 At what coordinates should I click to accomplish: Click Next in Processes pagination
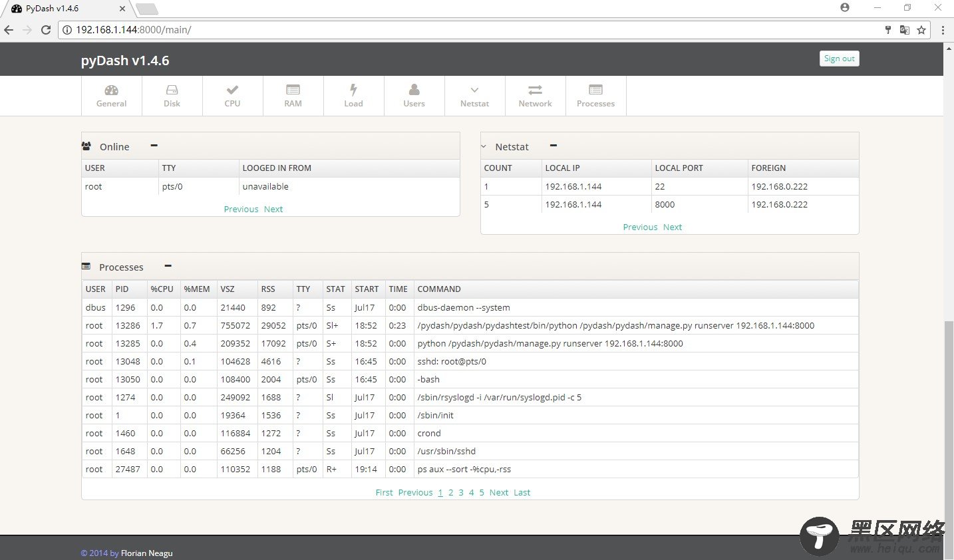[x=499, y=492]
